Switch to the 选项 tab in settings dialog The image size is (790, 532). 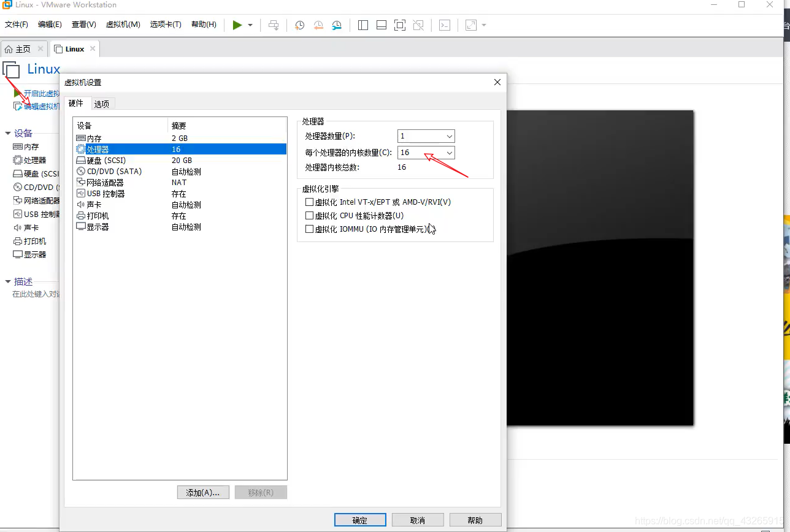click(102, 104)
